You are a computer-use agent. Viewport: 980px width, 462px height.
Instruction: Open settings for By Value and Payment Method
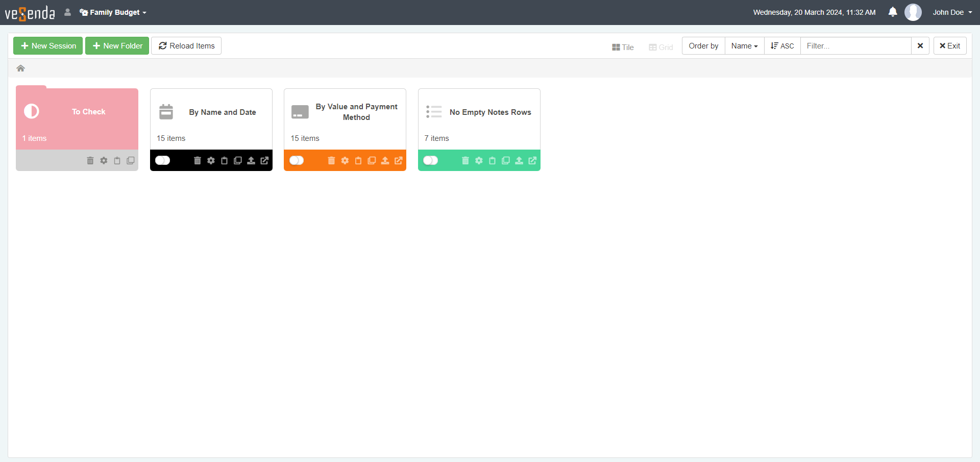point(345,161)
